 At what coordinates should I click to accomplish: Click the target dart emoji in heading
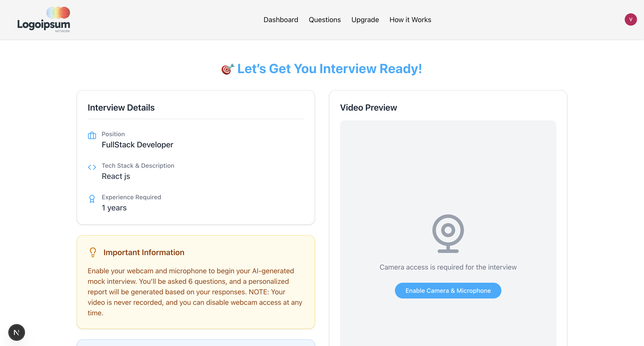coord(228,69)
